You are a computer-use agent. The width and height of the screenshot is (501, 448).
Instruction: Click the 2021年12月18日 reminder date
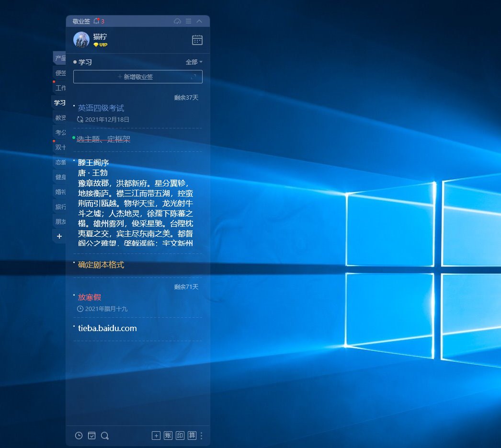click(x=107, y=119)
